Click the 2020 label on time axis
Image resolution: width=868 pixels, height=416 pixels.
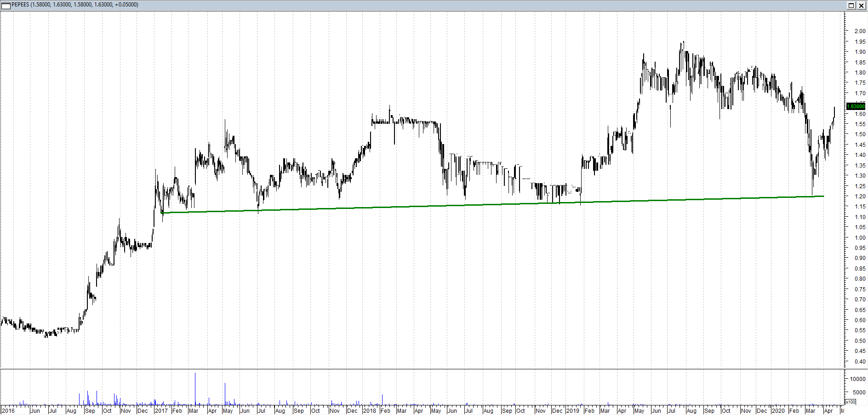click(778, 410)
